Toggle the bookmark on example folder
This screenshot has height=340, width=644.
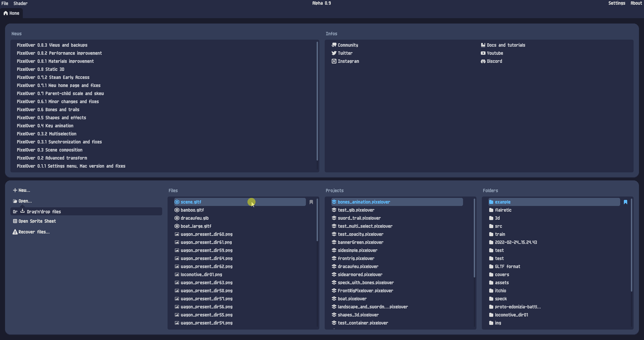coord(626,202)
